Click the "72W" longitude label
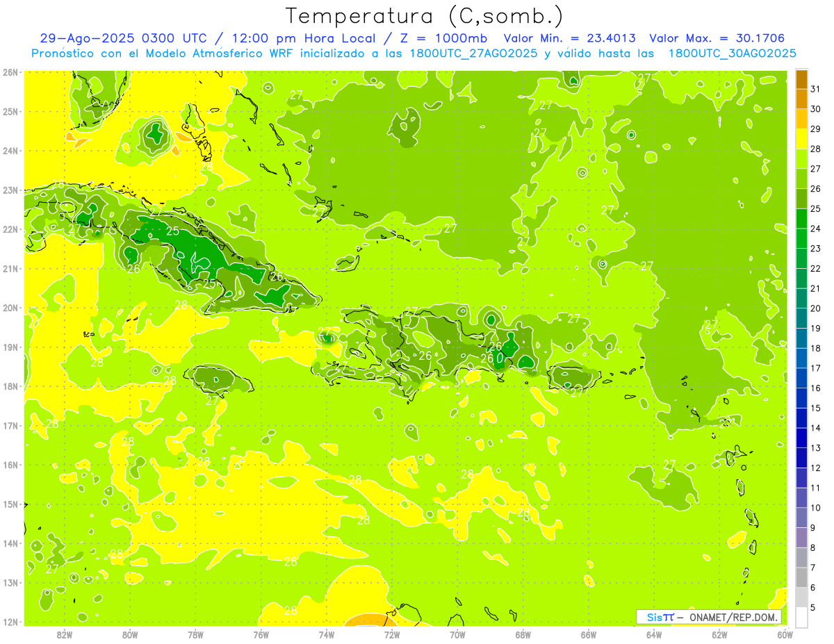The width and height of the screenshot is (834, 644). (392, 634)
